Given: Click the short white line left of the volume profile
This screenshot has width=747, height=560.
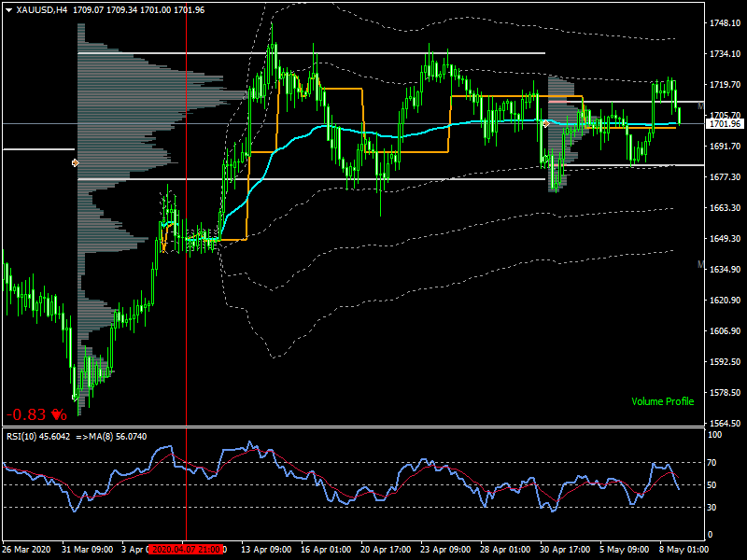Looking at the screenshot, I should tap(37, 148).
